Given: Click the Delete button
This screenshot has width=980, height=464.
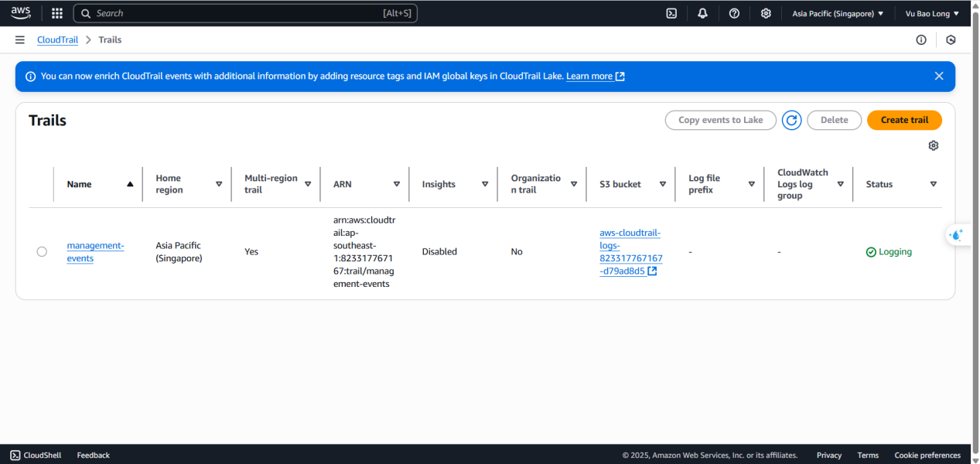Looking at the screenshot, I should pos(835,120).
